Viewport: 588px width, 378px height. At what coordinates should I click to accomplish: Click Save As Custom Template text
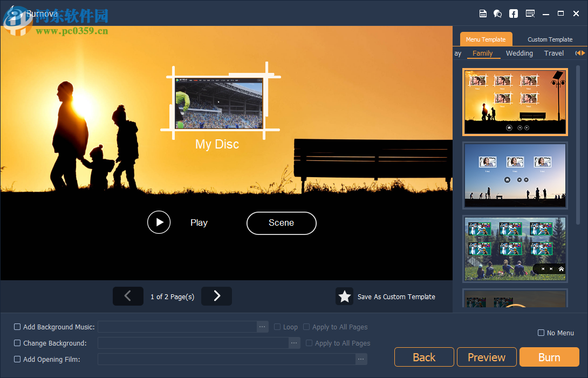click(396, 296)
